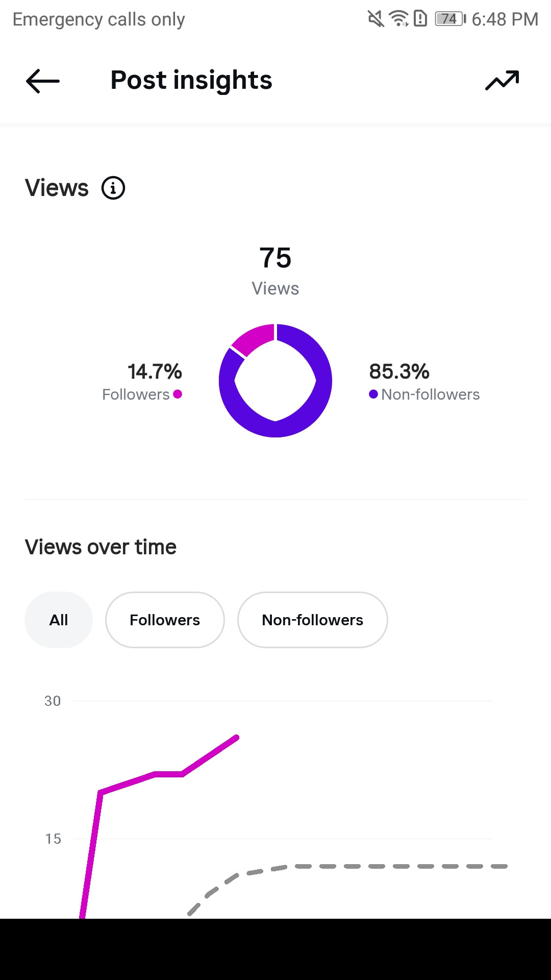Screen dimensions: 551x980
Task: Tap the 75 Views total count
Action: point(275,258)
